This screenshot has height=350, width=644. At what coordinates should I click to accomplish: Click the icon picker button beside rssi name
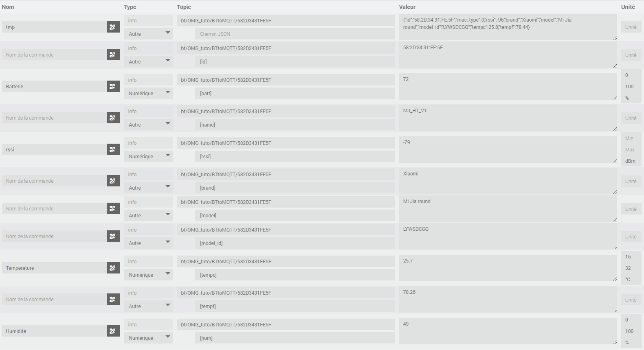113,150
